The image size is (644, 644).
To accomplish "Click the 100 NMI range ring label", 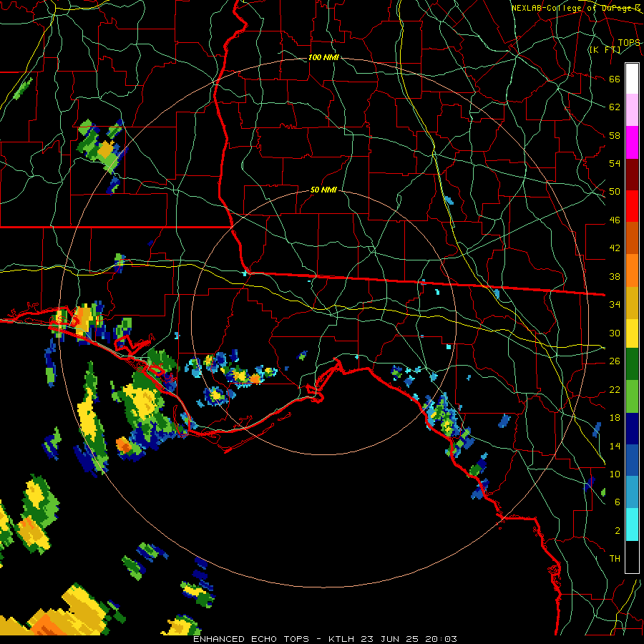I will pos(323,57).
